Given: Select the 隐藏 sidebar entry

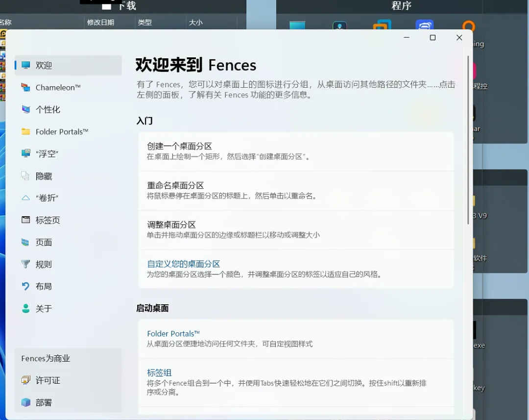Looking at the screenshot, I should click(44, 176).
